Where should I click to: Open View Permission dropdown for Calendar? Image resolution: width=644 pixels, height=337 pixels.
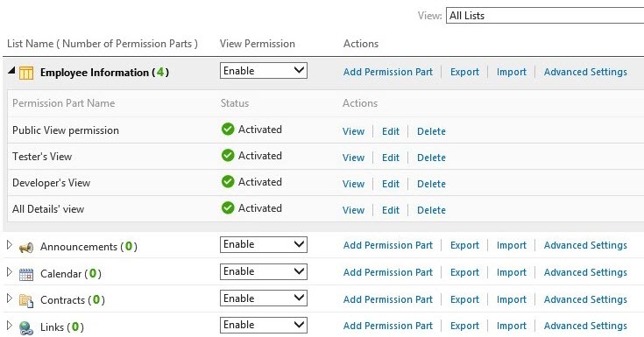pyautogui.click(x=264, y=271)
